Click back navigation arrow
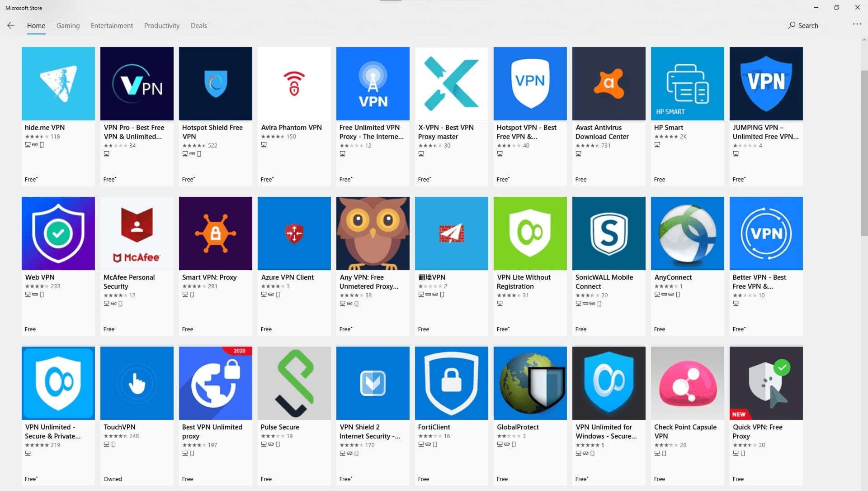Image resolution: width=868 pixels, height=491 pixels. [11, 24]
